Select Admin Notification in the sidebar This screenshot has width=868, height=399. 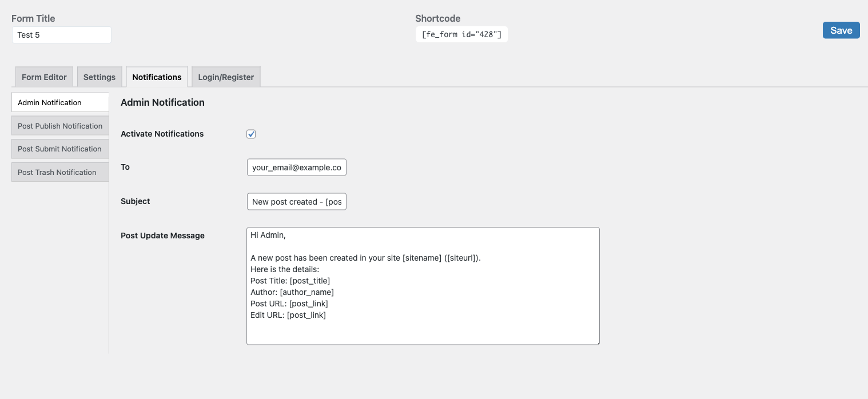(x=60, y=103)
